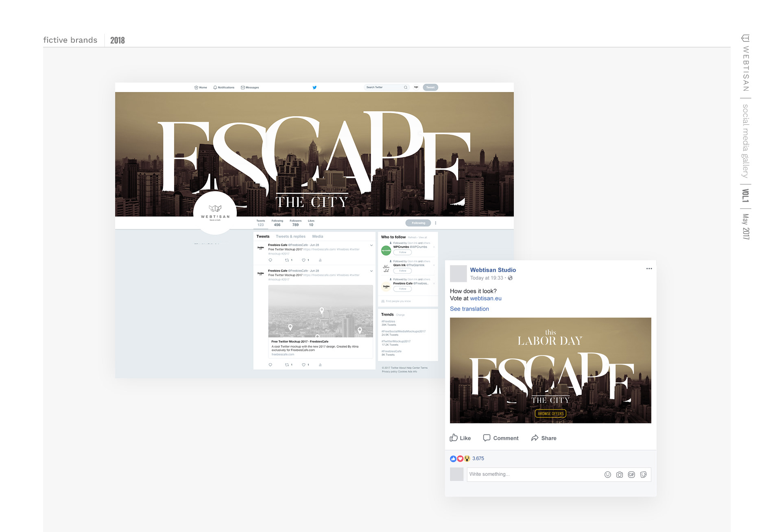
Task: Switch to the Tweets & replies tab
Action: pyautogui.click(x=290, y=237)
